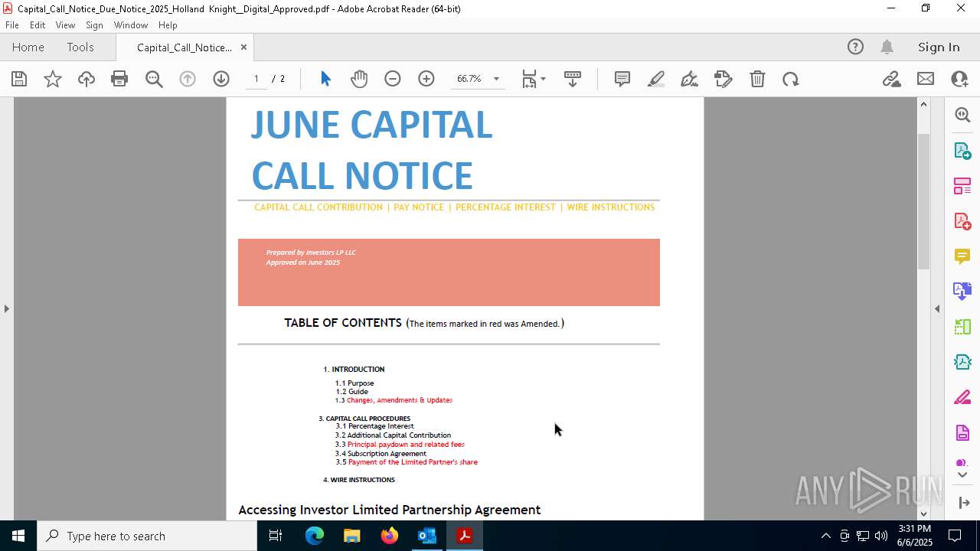The width and height of the screenshot is (980, 551).
Task: Open the right-pane search magnifier tool
Action: (962, 115)
